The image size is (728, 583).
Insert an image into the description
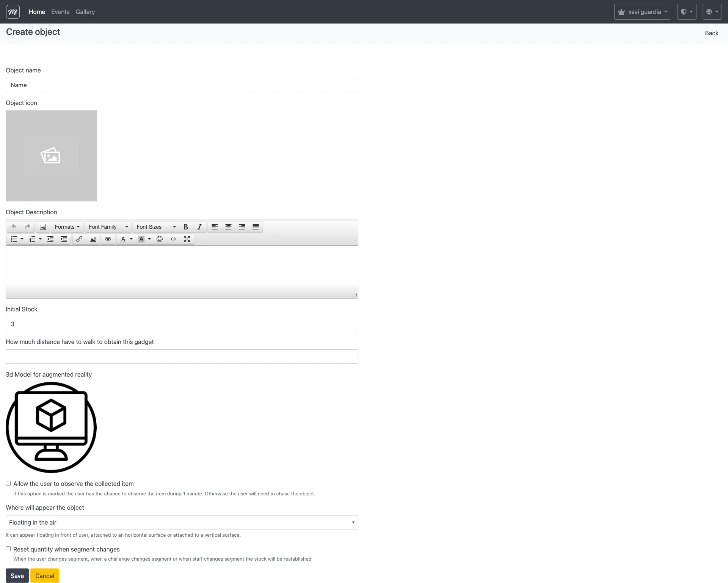click(93, 239)
